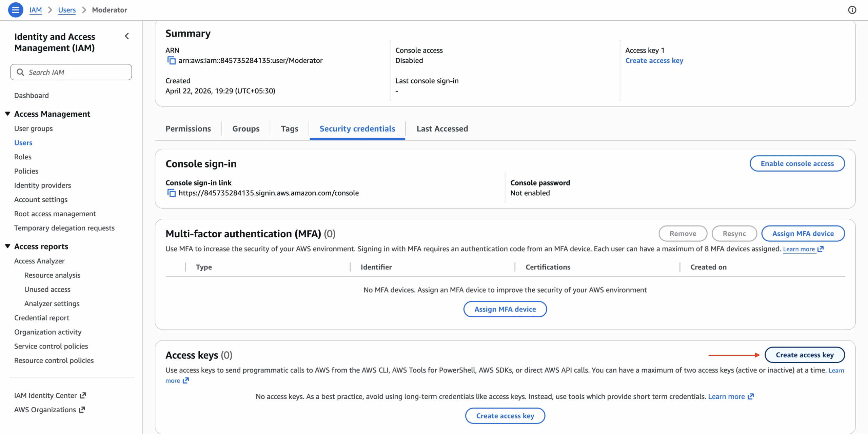The height and width of the screenshot is (434, 868).
Task: Open Credential report in the sidebar
Action: pos(42,318)
